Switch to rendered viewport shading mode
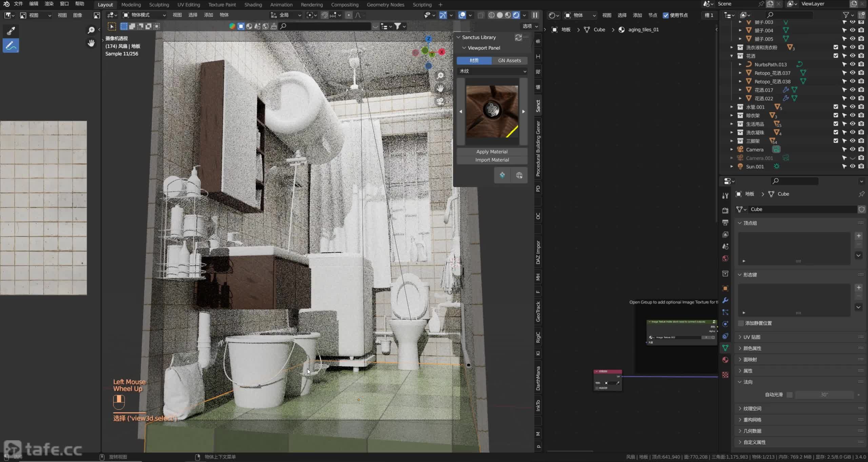Screen dimensions: 868x462 [516, 15]
